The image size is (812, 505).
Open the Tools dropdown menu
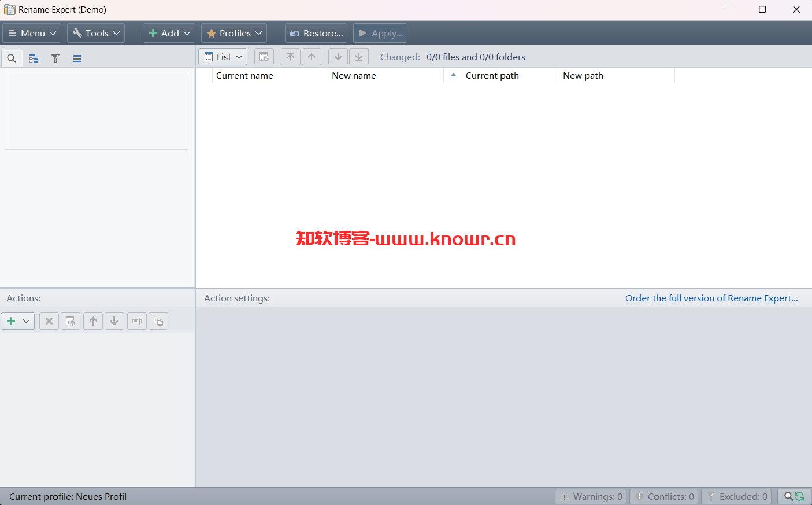[x=97, y=33]
